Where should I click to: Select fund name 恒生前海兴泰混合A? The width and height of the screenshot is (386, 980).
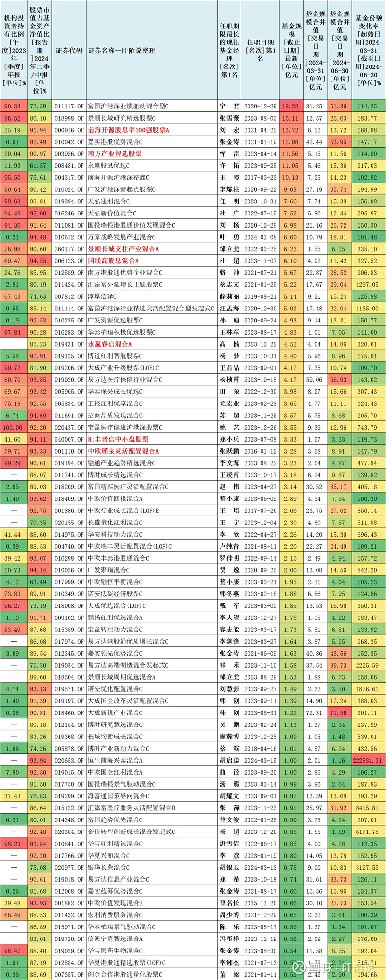115,760
